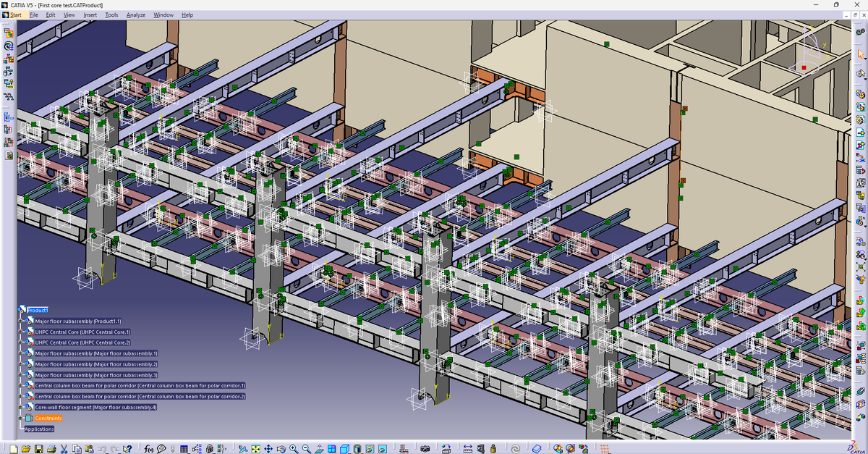Click the Fit All In icon
The width and height of the screenshot is (868, 454).
click(x=256, y=448)
